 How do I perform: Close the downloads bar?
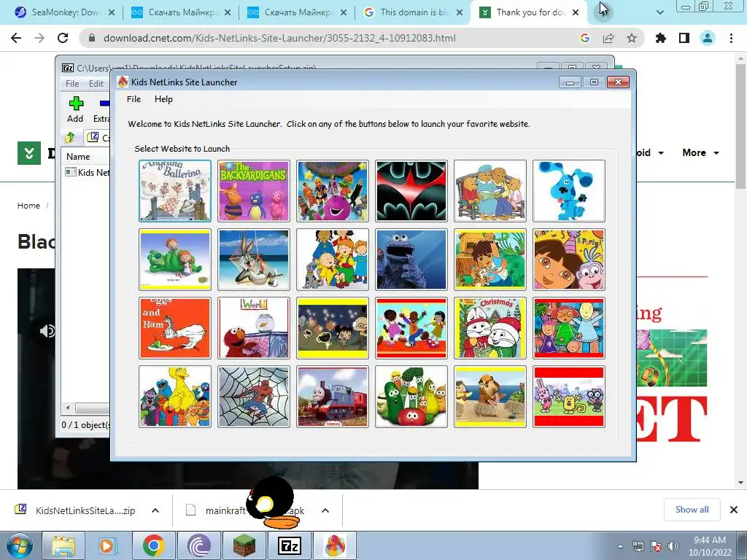[x=734, y=510]
